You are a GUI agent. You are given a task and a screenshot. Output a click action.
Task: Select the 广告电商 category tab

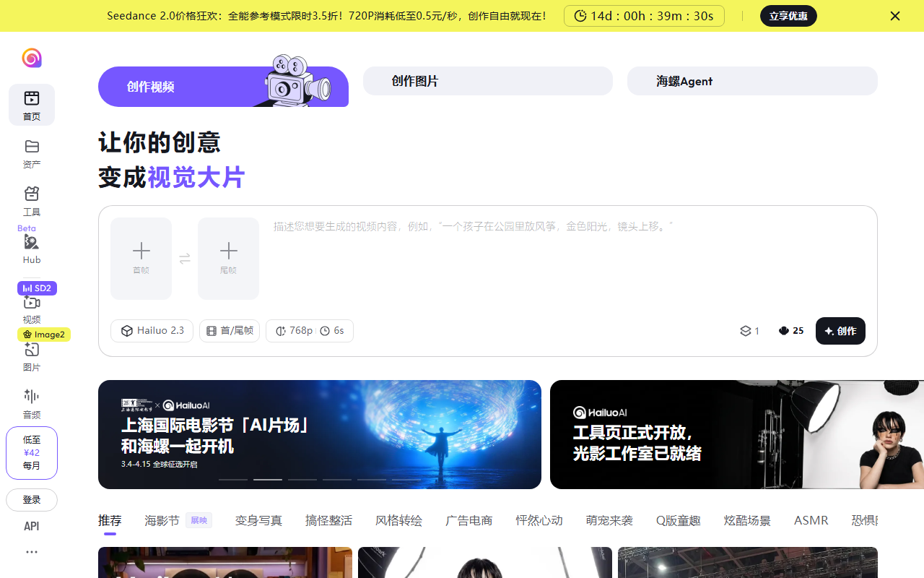click(469, 520)
